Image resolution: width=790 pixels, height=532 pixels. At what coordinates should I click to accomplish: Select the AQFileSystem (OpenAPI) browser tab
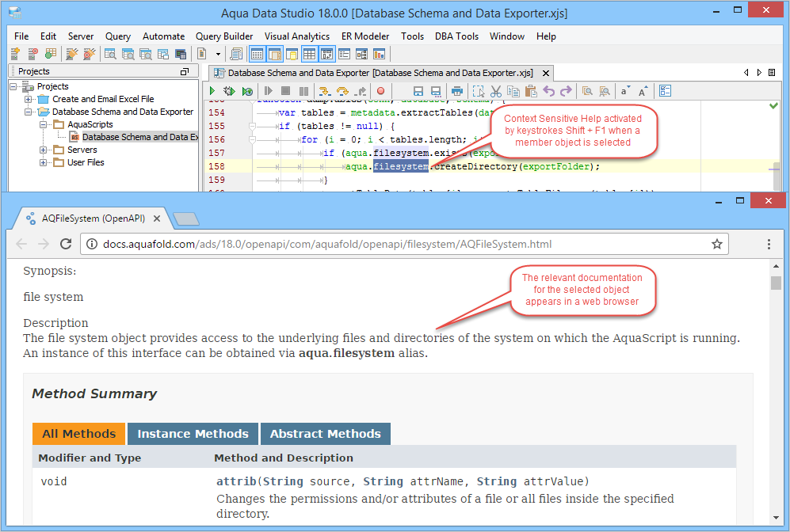point(93,218)
